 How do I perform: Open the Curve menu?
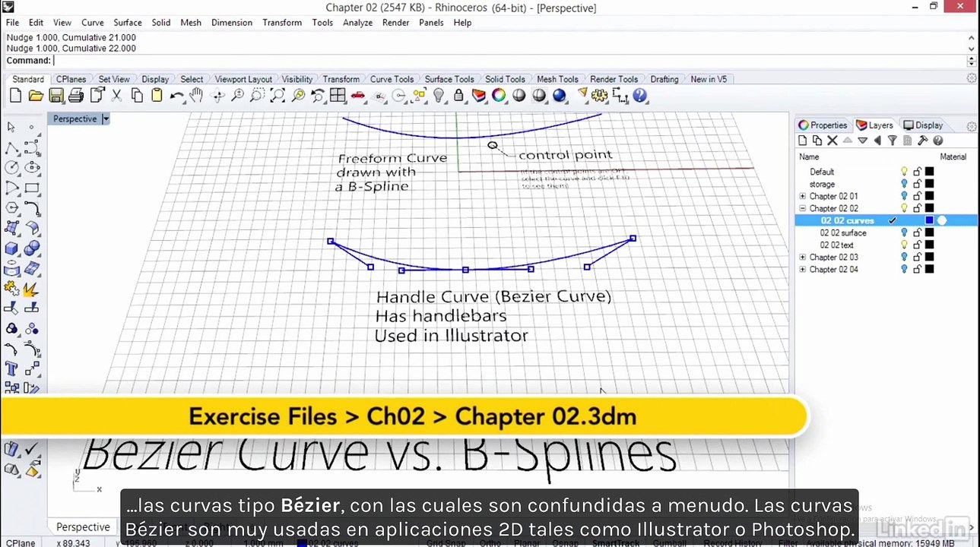pos(93,23)
